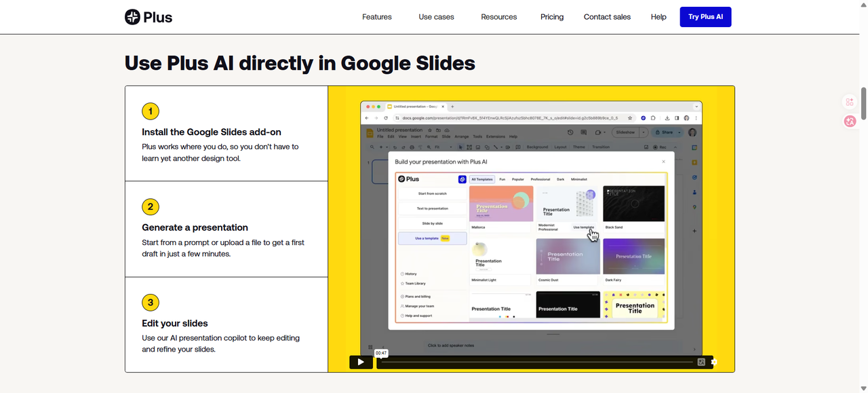Choose the Cosmic Dust template thumbnail
This screenshot has width=868, height=393.
568,257
